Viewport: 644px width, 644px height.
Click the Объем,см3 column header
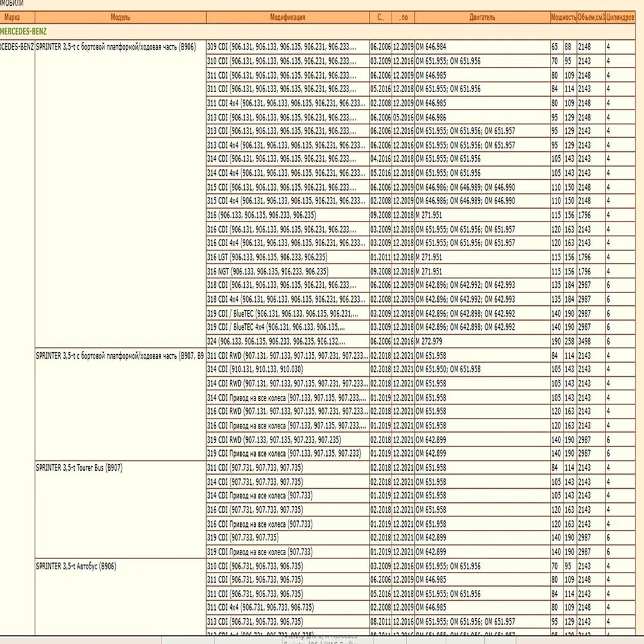(591, 17)
